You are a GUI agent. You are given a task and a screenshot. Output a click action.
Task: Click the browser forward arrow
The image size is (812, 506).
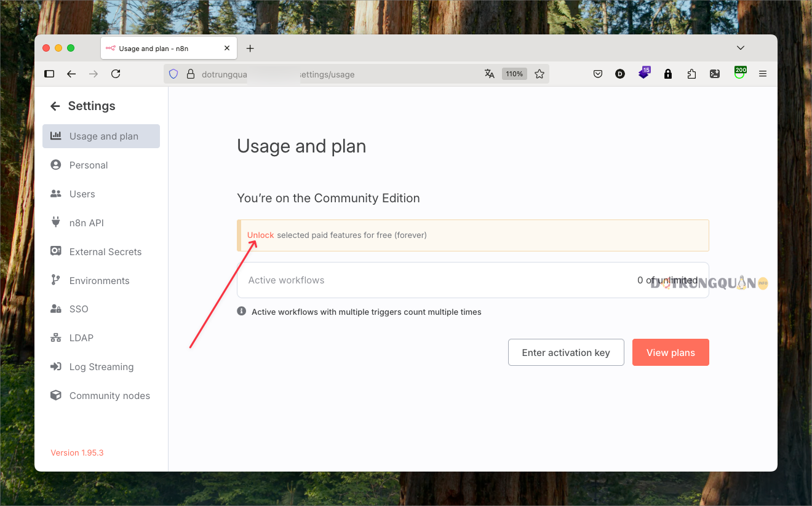(94, 74)
